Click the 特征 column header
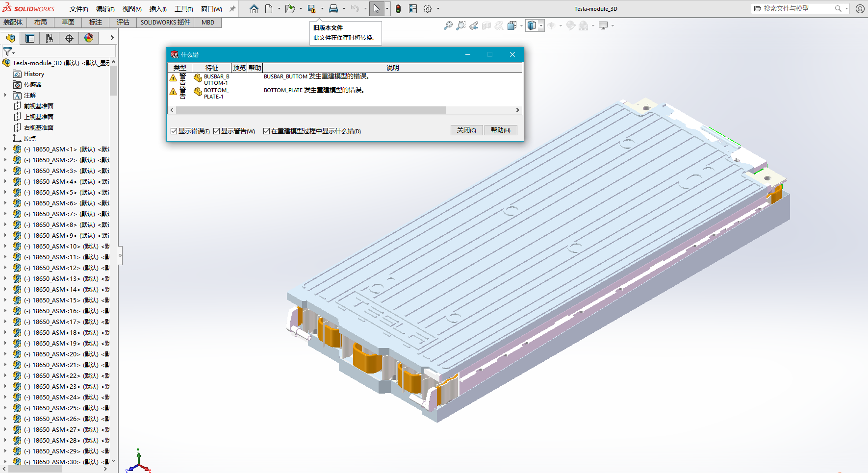 coord(212,68)
